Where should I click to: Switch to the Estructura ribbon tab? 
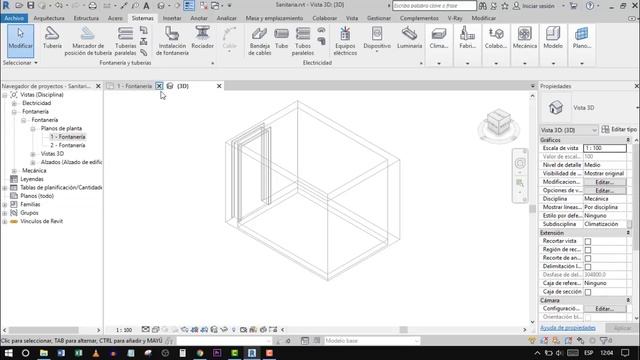point(86,18)
